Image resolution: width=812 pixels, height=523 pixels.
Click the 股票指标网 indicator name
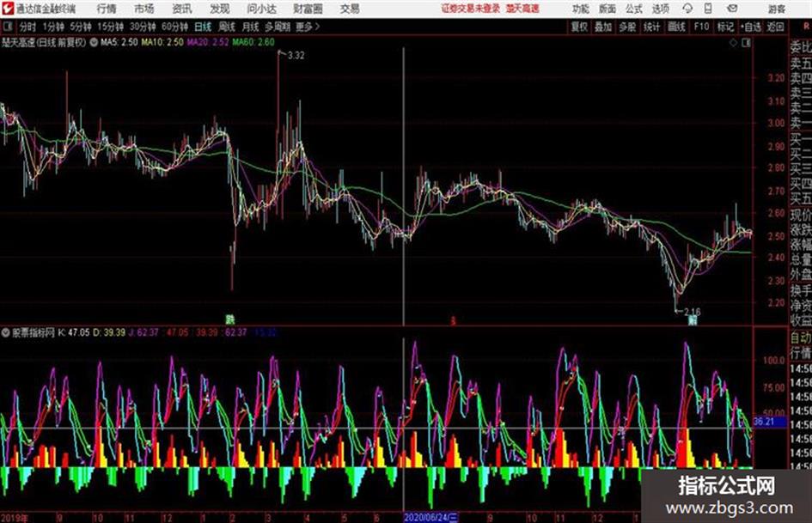(34, 332)
